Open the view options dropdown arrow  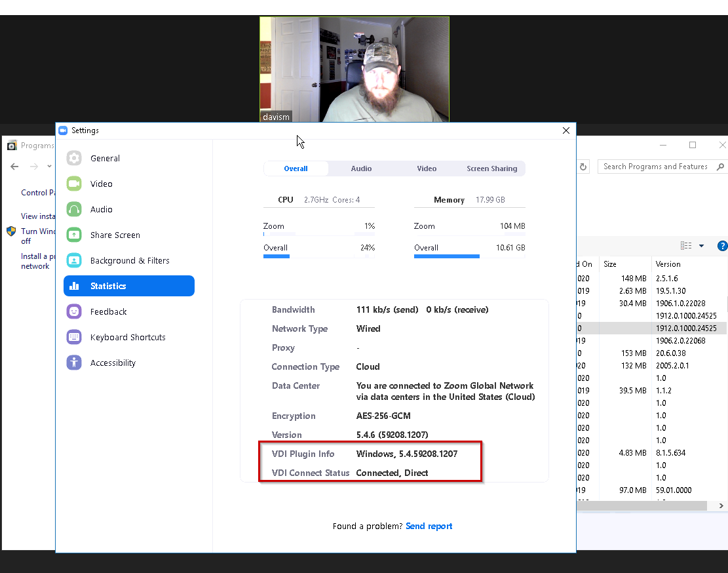tap(702, 246)
